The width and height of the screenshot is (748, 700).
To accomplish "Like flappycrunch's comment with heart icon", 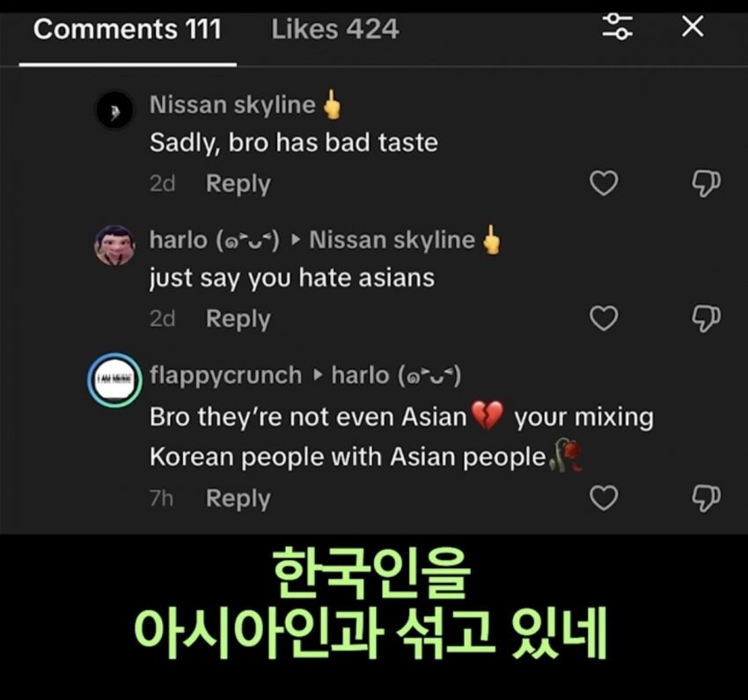I will click(603, 498).
